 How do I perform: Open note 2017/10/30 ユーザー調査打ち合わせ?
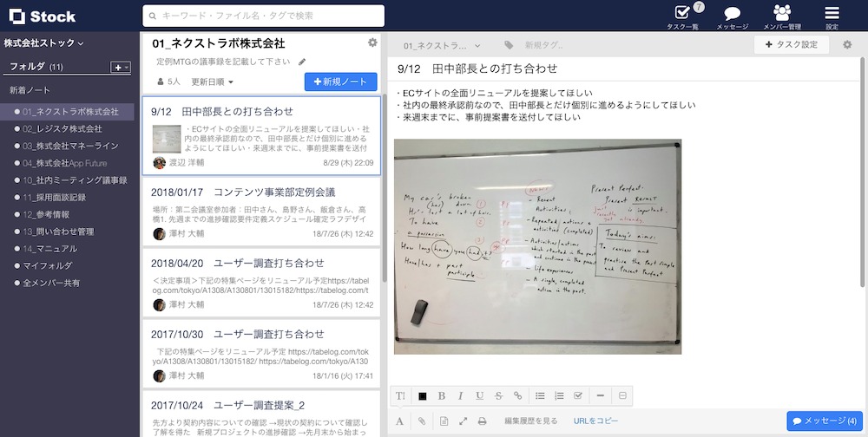click(x=261, y=354)
